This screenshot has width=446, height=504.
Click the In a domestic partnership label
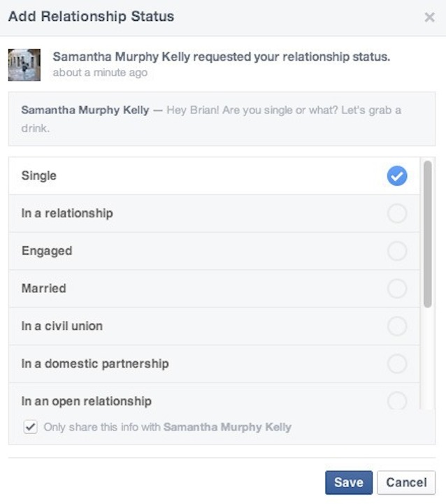95,363
